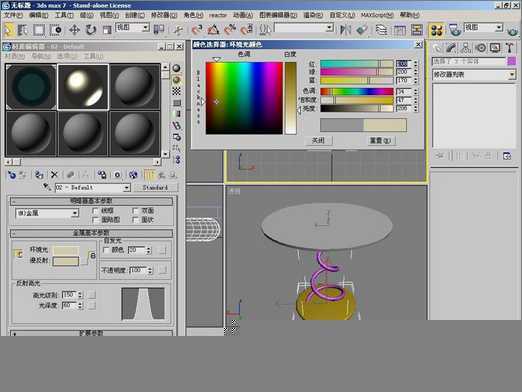Open the 工具 (Tools) menu
The width and height of the screenshot is (522, 392).
point(64,15)
